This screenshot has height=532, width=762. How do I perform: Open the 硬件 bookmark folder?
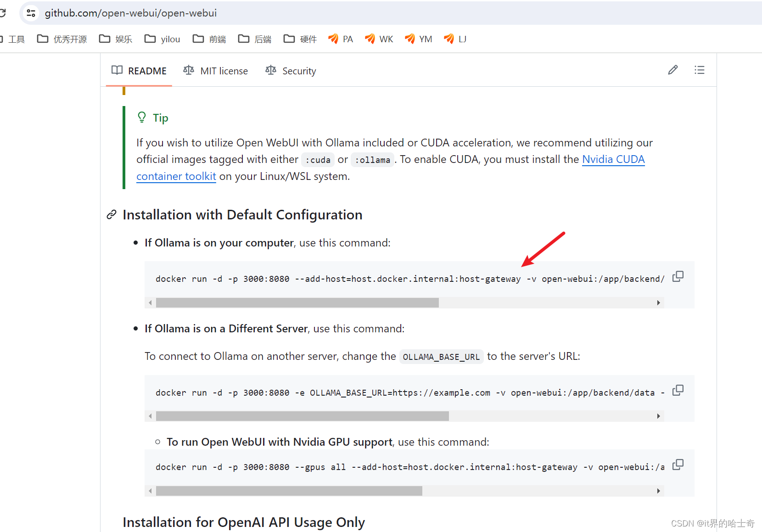(x=300, y=39)
